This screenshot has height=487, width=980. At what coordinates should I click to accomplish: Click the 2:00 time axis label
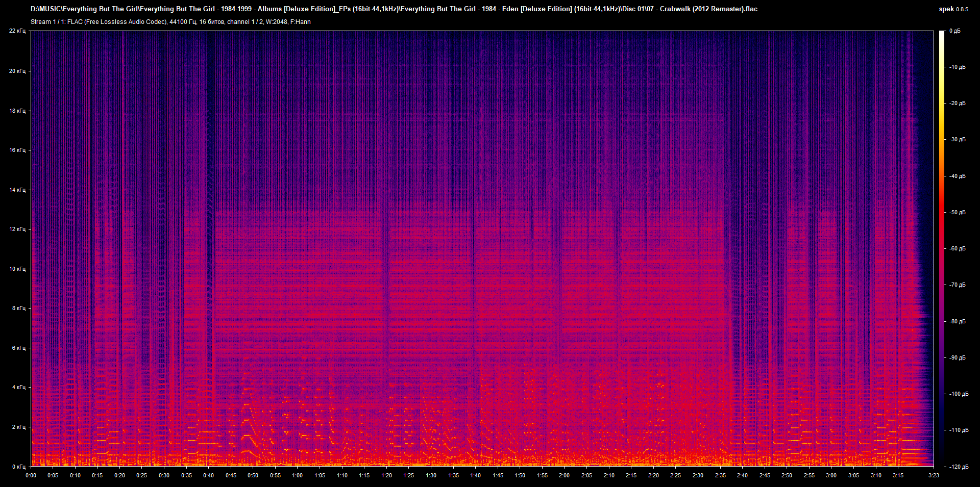pyautogui.click(x=565, y=475)
